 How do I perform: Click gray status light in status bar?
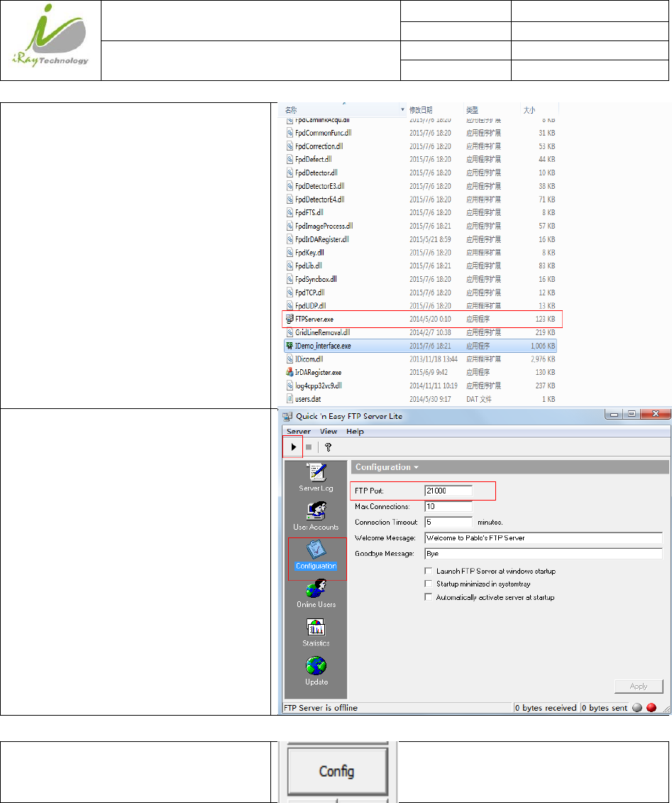(637, 708)
